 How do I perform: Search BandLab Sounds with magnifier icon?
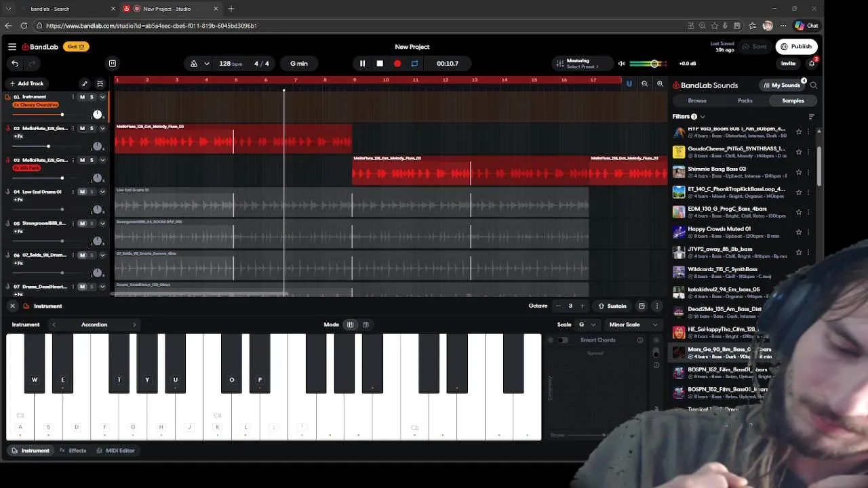(814, 85)
